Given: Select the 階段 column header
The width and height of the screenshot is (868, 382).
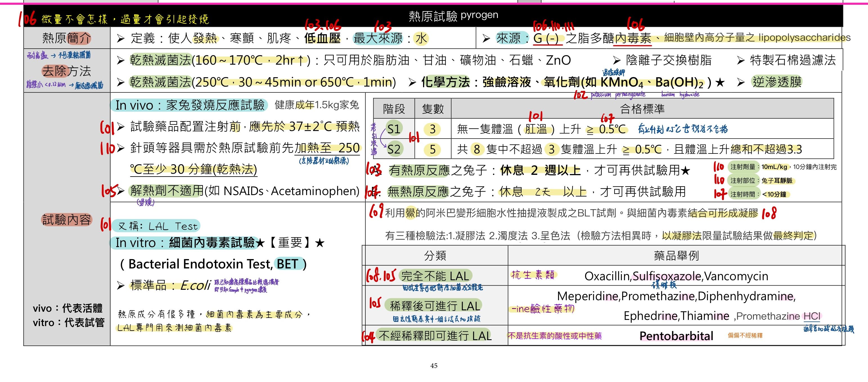Looking at the screenshot, I should [x=393, y=108].
